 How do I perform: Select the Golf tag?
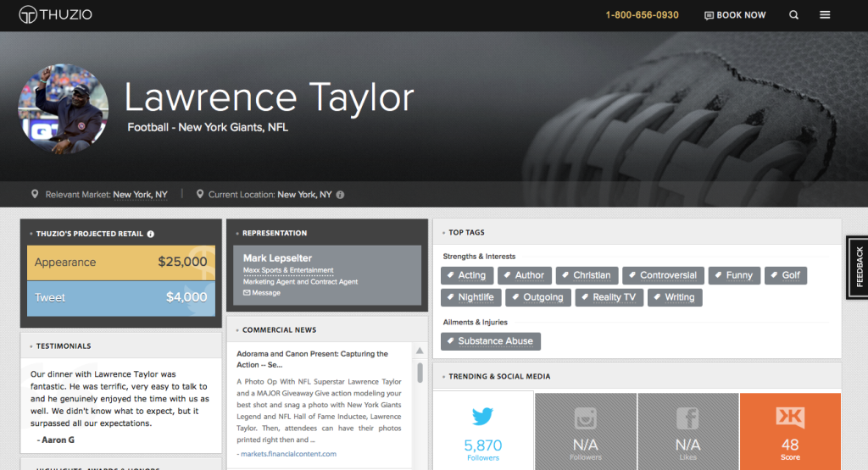(x=786, y=275)
